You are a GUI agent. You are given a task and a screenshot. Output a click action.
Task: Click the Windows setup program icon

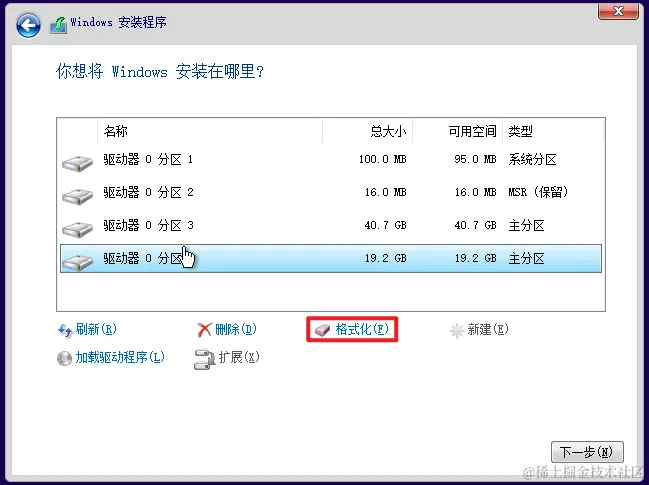click(x=58, y=25)
